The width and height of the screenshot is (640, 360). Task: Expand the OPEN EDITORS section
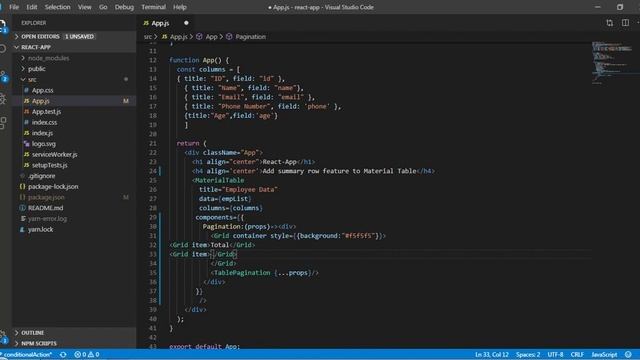point(17,36)
